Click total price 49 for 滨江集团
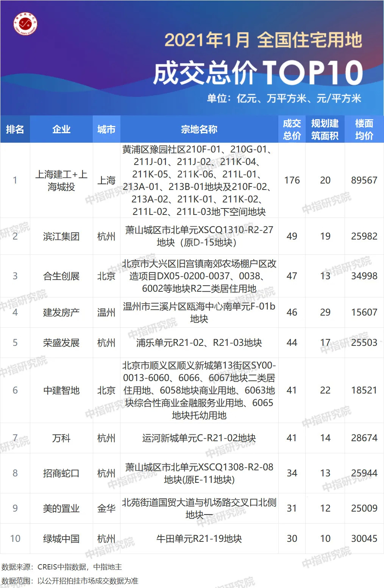The image size is (384, 588). [292, 236]
